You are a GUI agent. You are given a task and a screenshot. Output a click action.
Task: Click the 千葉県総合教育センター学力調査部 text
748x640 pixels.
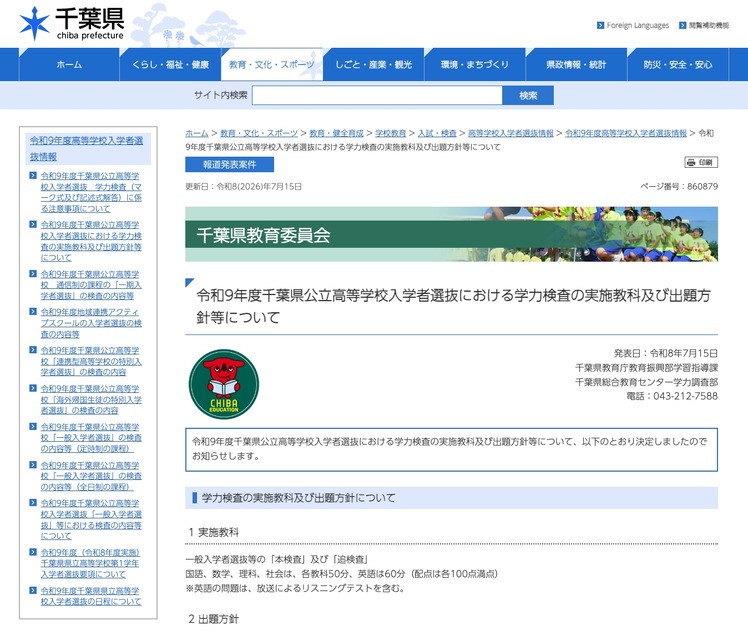[646, 382]
